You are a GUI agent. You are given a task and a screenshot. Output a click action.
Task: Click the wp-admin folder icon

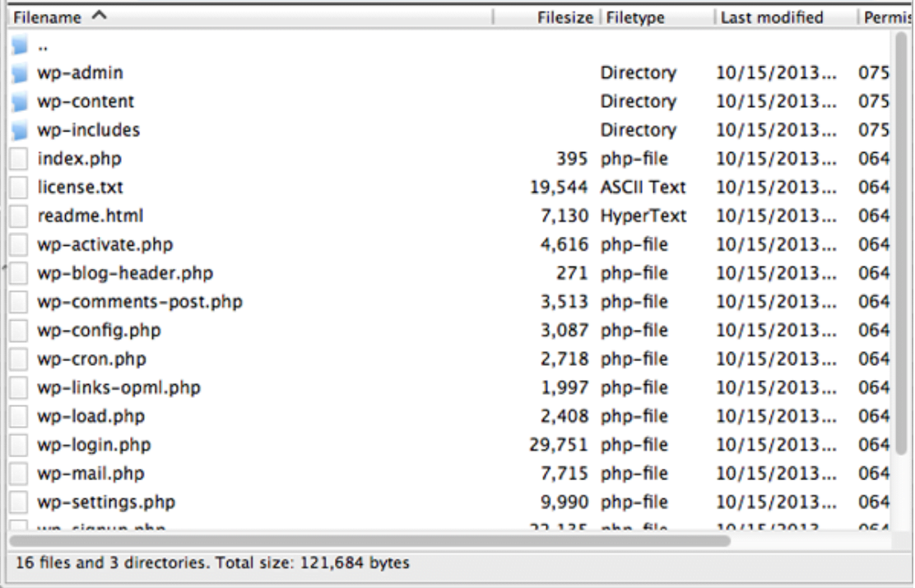tap(20, 73)
